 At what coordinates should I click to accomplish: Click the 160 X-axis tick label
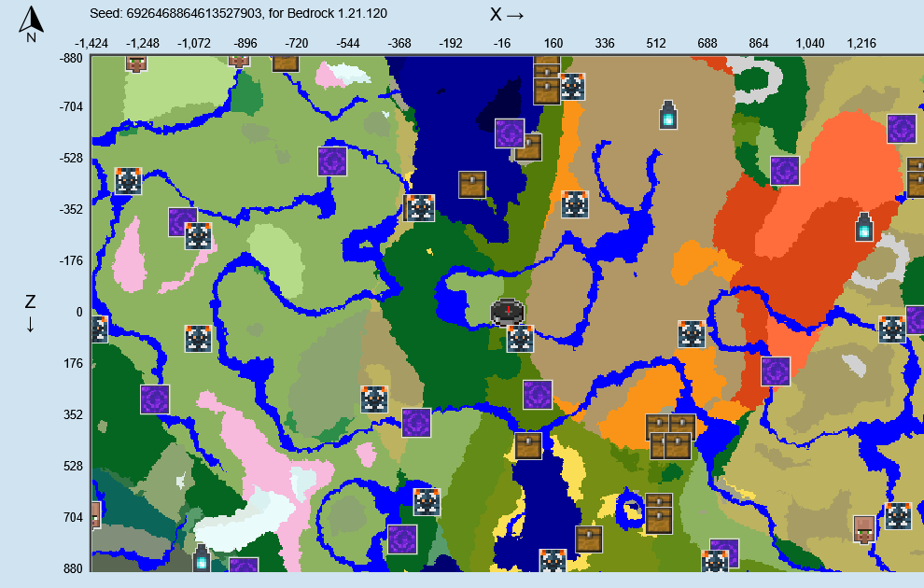pos(553,43)
